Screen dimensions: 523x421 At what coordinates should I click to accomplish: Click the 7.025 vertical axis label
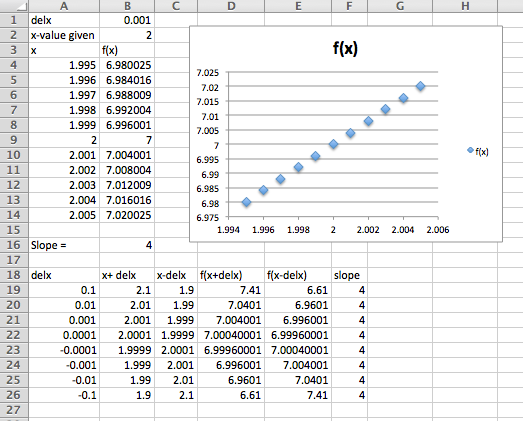207,73
